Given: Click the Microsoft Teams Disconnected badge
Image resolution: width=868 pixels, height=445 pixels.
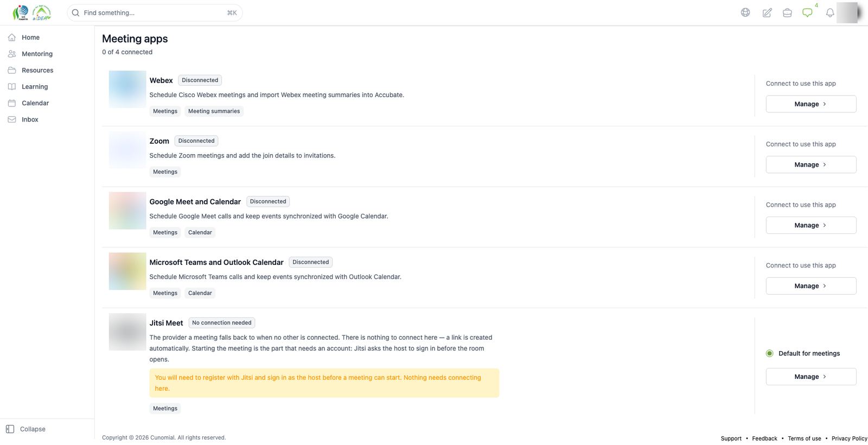Looking at the screenshot, I should [x=311, y=262].
